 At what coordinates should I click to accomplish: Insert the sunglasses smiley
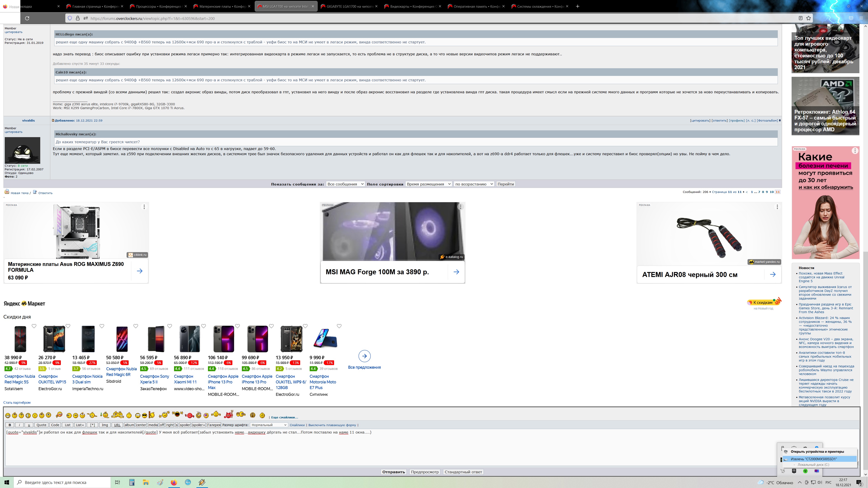tap(145, 415)
